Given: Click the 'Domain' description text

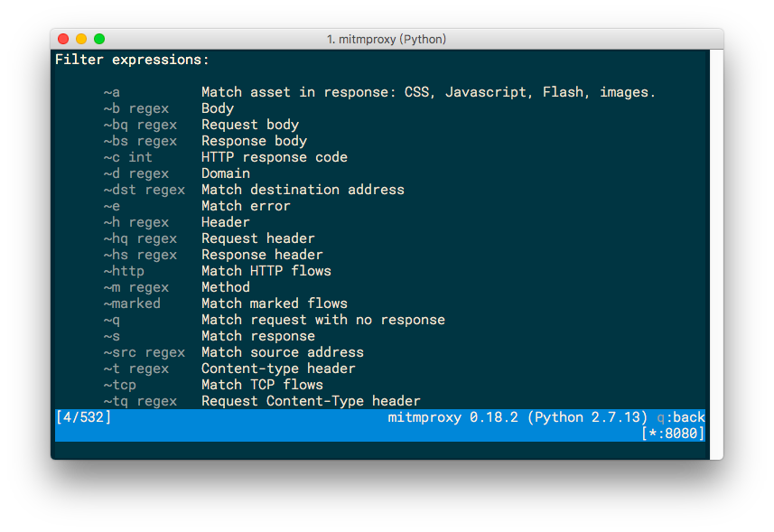Looking at the screenshot, I should coord(226,173).
